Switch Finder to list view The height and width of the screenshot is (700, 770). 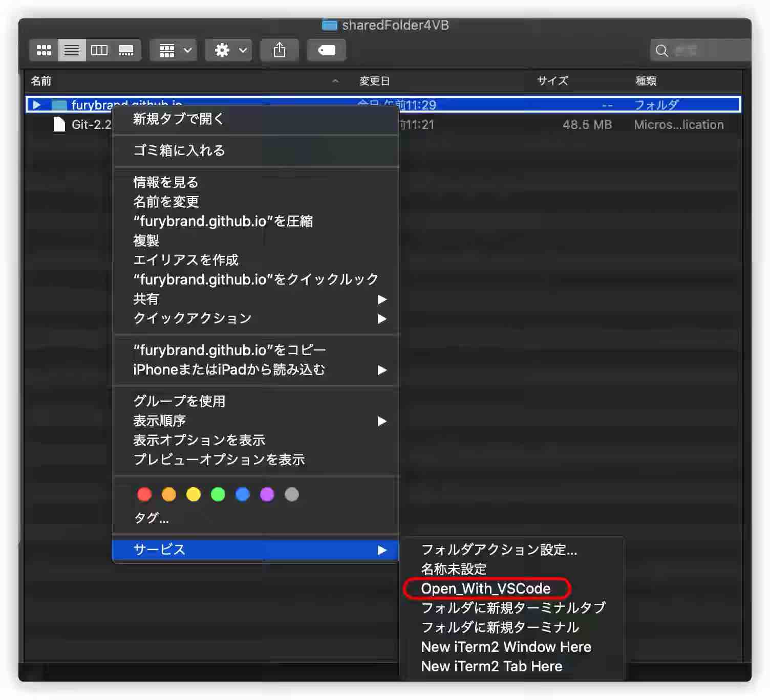click(72, 50)
